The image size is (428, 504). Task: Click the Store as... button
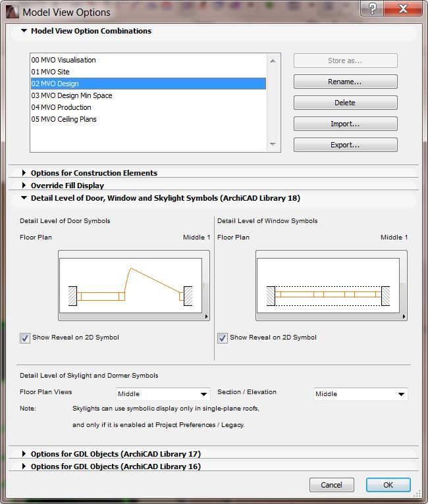pyautogui.click(x=345, y=61)
